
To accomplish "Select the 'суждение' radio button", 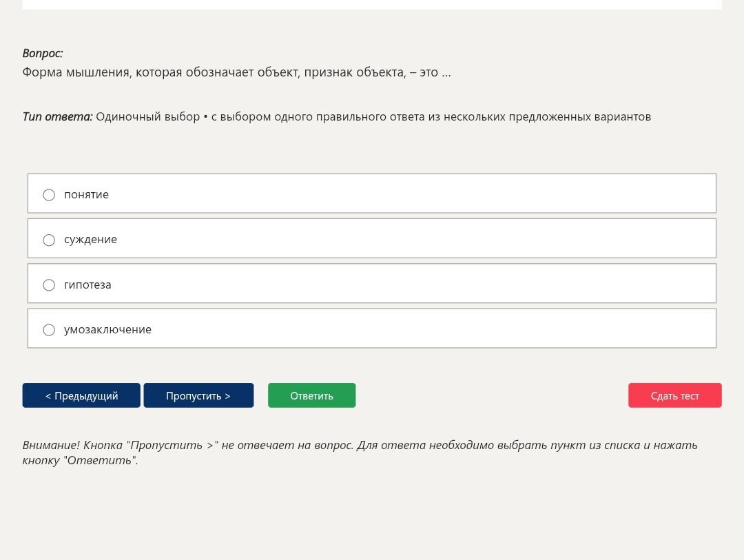I will pos(49,240).
